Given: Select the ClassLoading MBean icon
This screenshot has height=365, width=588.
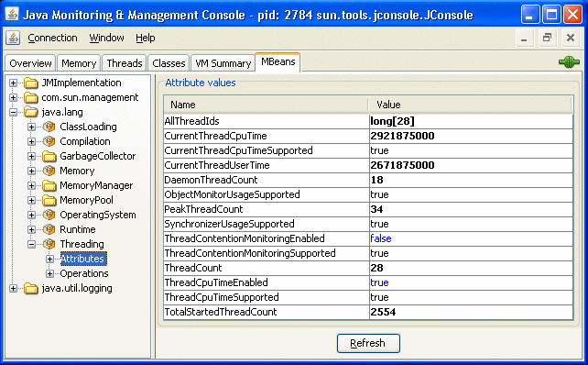Looking at the screenshot, I should point(49,127).
